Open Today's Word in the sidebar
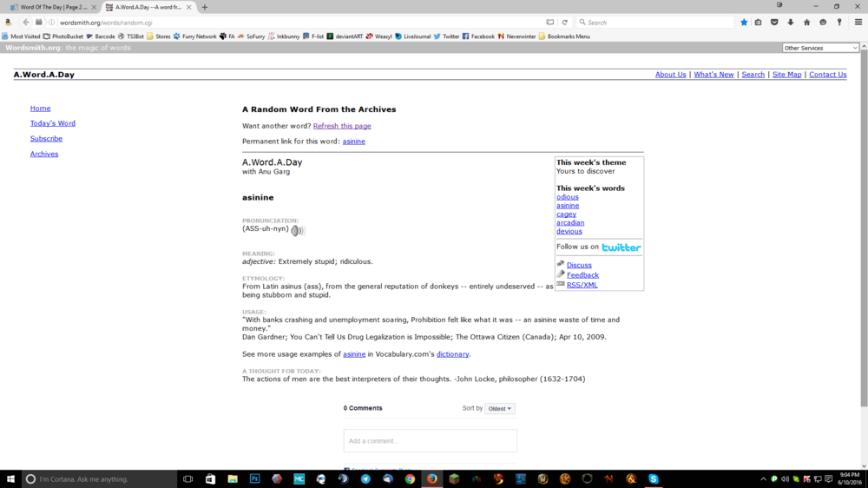The height and width of the screenshot is (488, 868). pyautogui.click(x=53, y=123)
